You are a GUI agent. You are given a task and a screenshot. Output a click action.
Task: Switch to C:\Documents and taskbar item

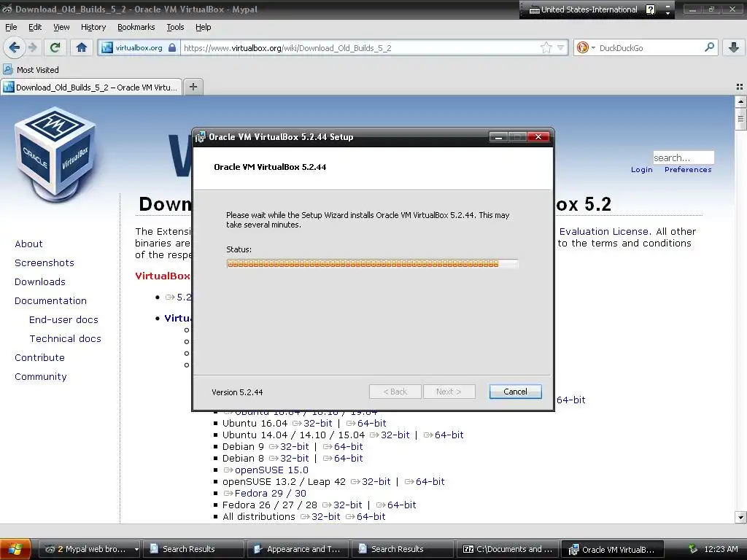click(x=507, y=549)
